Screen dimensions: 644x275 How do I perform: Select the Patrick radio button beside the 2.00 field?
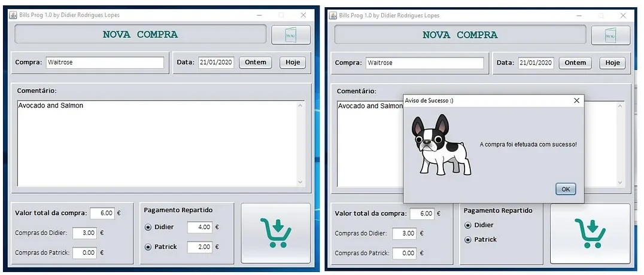coord(148,247)
